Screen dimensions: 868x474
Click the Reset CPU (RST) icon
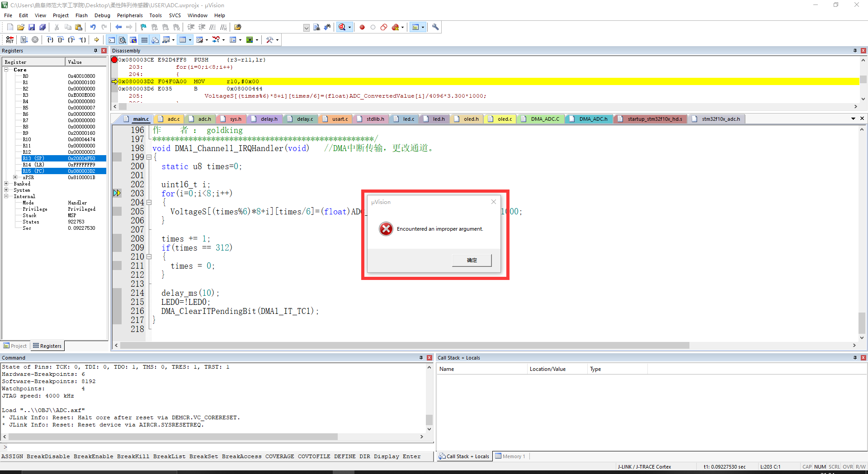pyautogui.click(x=9, y=40)
